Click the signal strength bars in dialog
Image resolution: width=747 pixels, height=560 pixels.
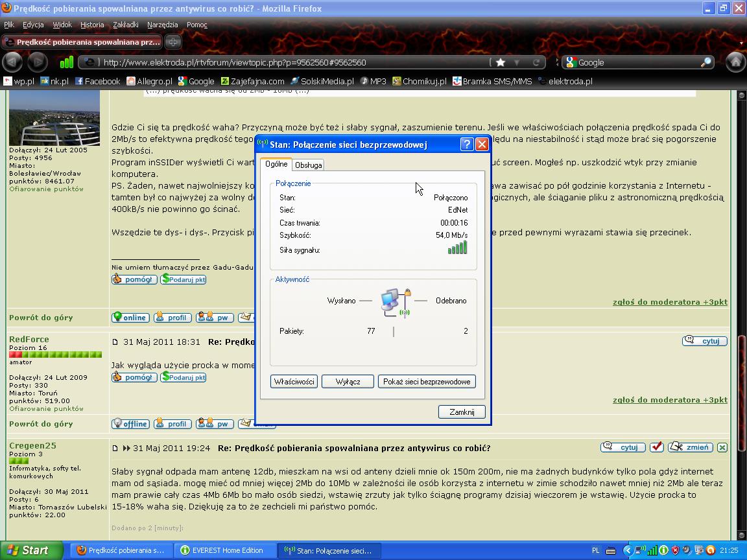point(457,248)
